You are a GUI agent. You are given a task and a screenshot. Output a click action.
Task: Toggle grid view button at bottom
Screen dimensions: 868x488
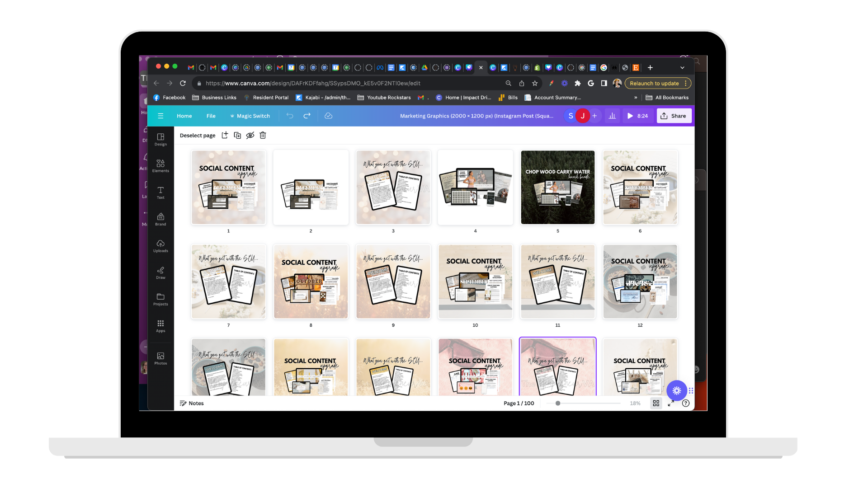point(656,403)
